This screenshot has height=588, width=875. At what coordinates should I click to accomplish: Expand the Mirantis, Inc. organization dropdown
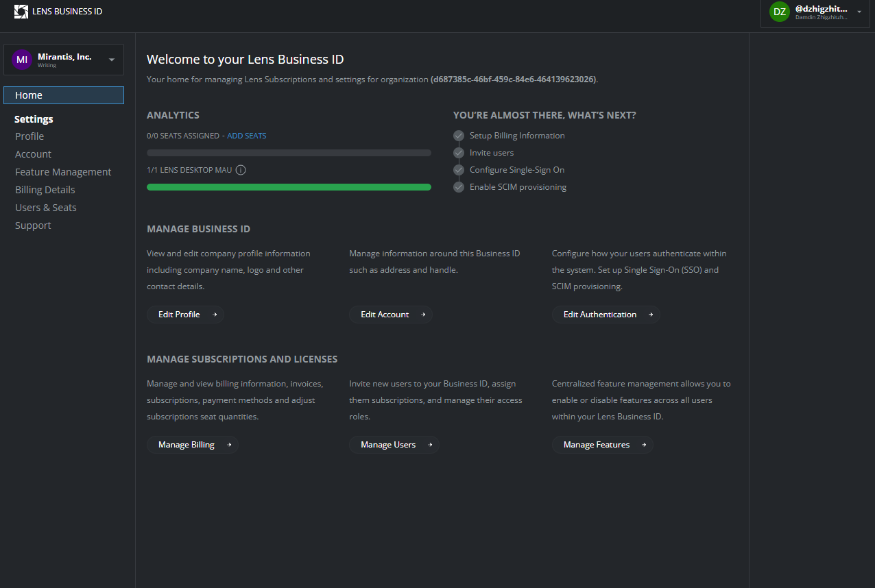[112, 60]
